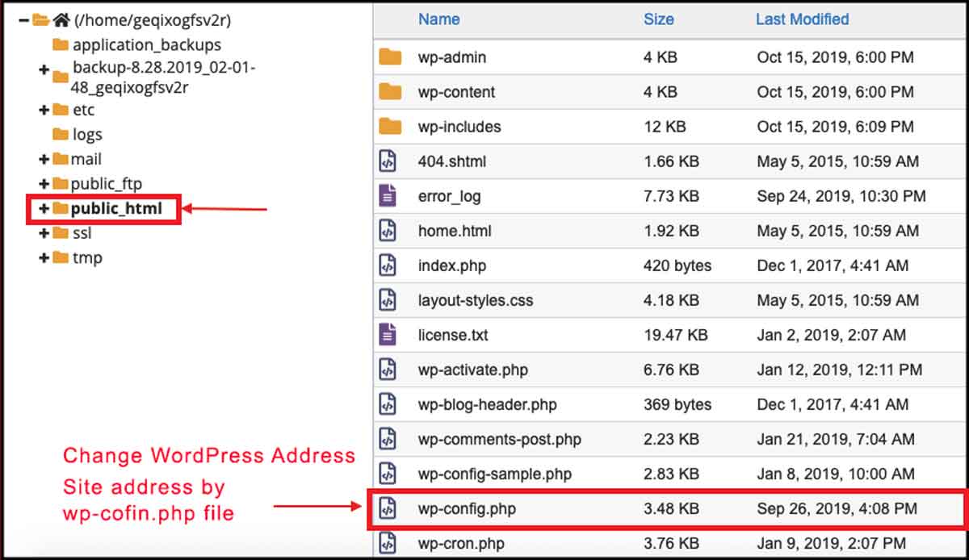969x560 pixels.
Task: Select the ssl label in the tree
Action: tap(82, 233)
